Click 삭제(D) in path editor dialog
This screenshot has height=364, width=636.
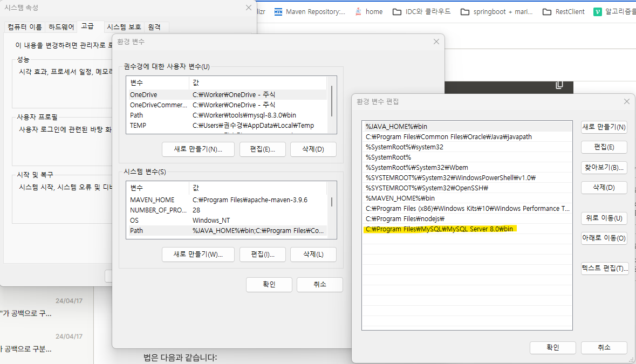604,188
